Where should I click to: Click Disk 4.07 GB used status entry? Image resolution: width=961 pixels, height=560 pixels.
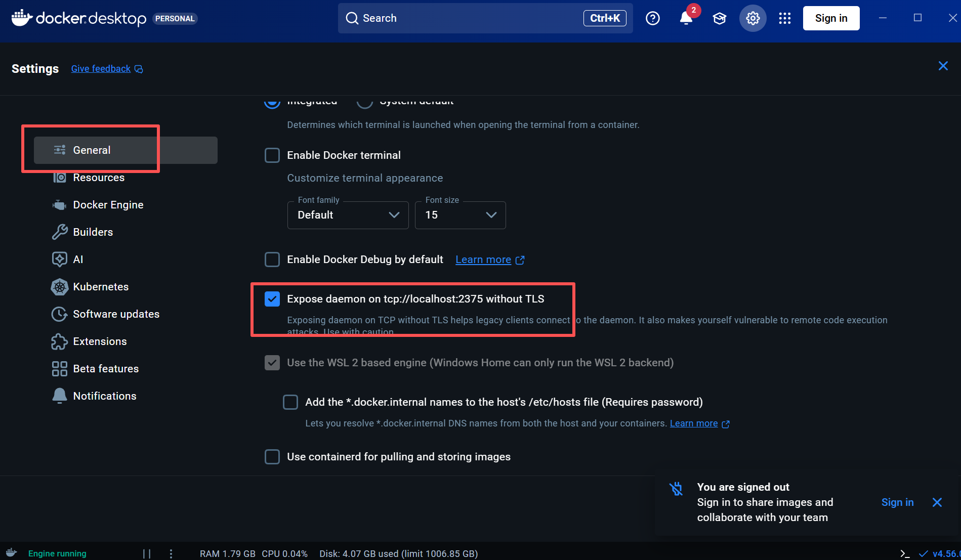[x=399, y=553]
